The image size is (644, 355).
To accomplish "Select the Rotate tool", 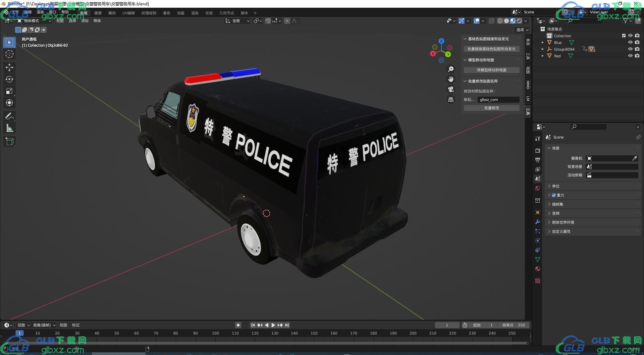I will click(x=9, y=79).
